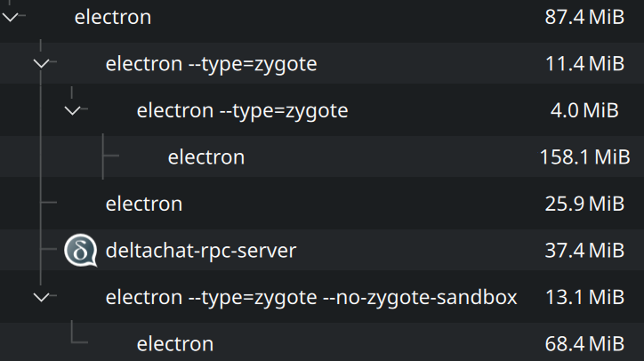Collapse the no-zygote-sandbox electron process
Image resolution: width=644 pixels, height=361 pixels.
(x=41, y=296)
